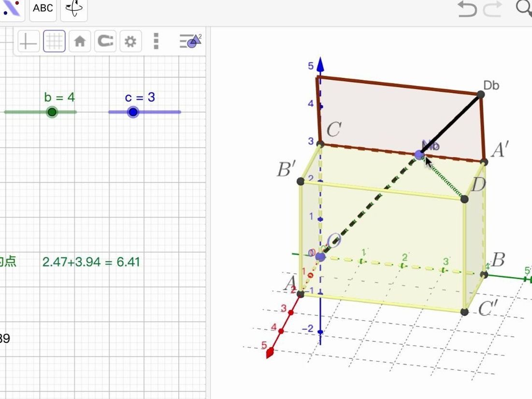Toggle axes visibility with the cross icon
Image resolution: width=532 pixels, height=399 pixels.
pos(29,41)
